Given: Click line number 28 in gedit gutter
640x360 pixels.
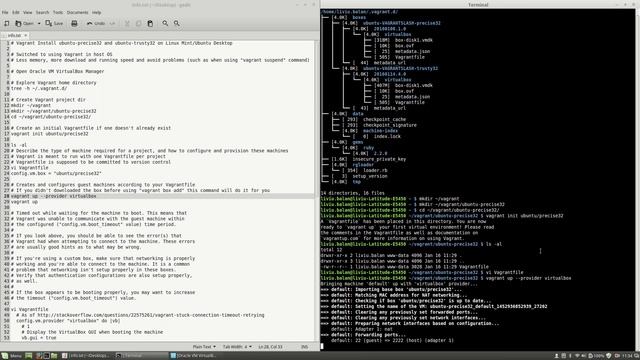Looking at the screenshot, I should (7, 196).
